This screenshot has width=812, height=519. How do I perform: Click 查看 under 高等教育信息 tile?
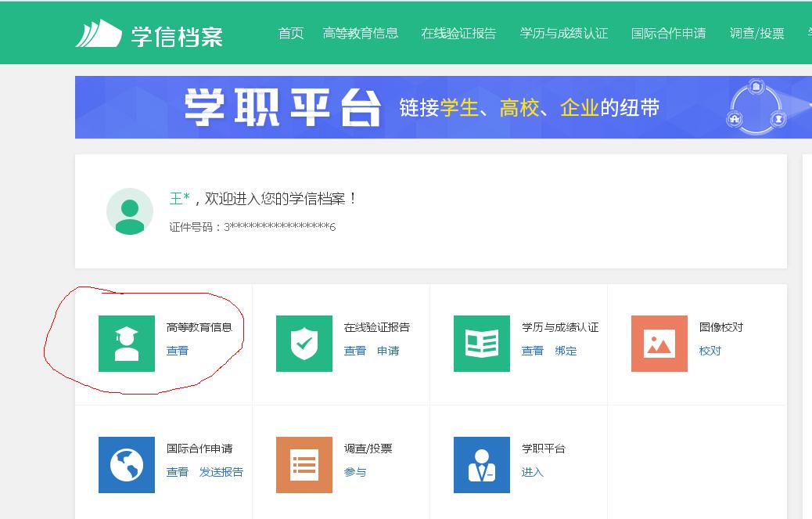click(x=178, y=351)
